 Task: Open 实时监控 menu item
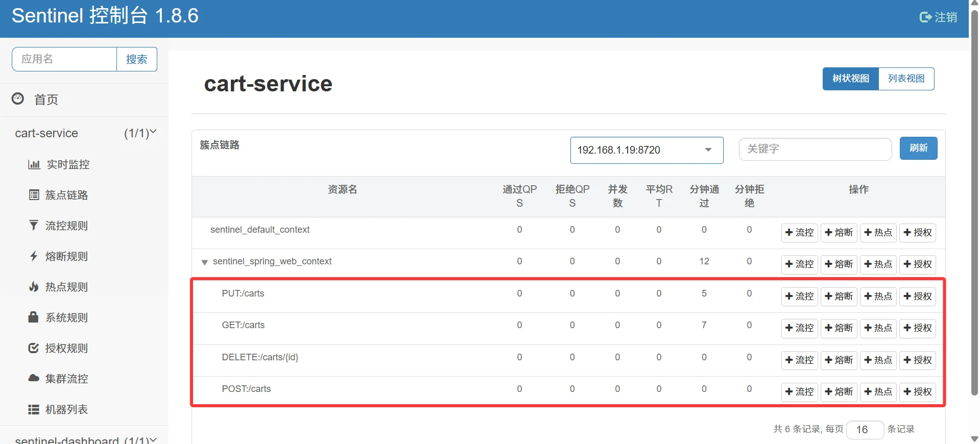68,164
